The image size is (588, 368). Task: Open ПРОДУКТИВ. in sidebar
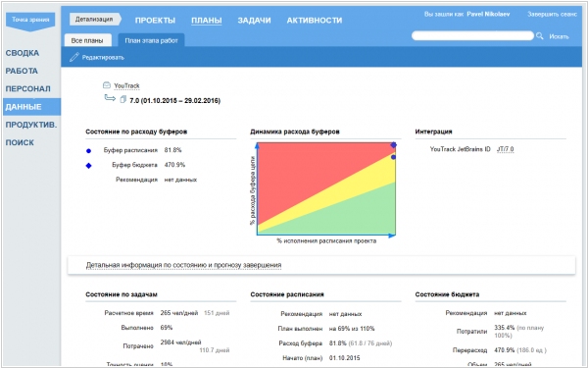[x=31, y=125]
